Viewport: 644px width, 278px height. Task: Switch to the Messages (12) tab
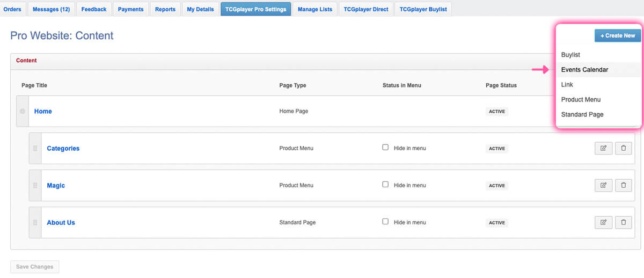[x=51, y=9]
